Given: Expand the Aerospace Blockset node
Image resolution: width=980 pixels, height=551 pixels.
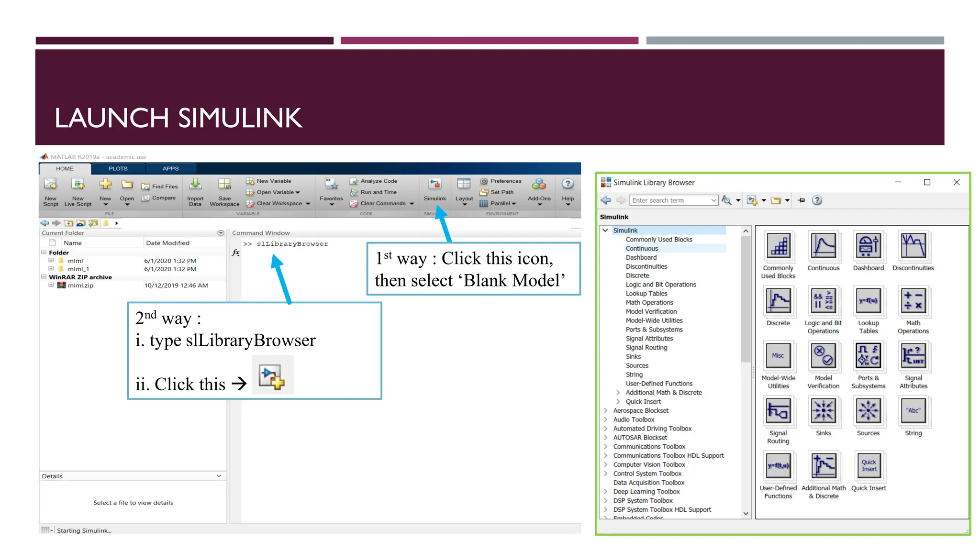Looking at the screenshot, I should coord(605,410).
